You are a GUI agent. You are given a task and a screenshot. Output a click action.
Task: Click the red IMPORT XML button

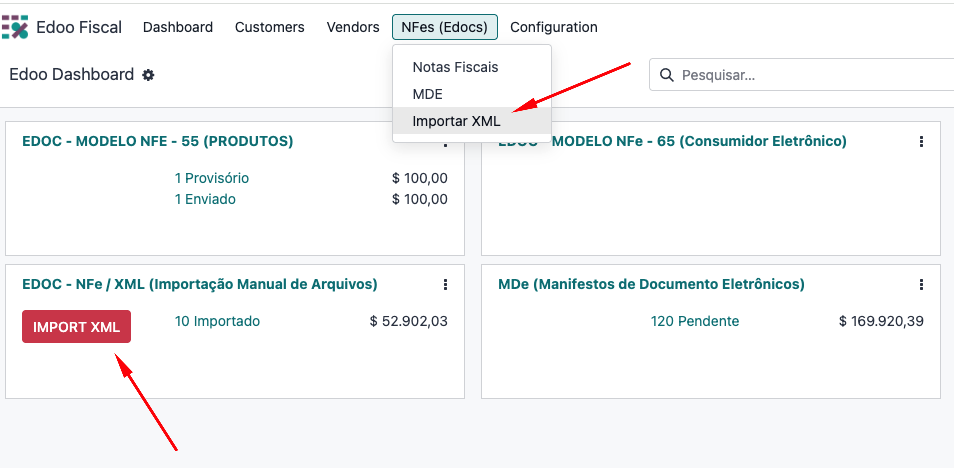point(77,327)
